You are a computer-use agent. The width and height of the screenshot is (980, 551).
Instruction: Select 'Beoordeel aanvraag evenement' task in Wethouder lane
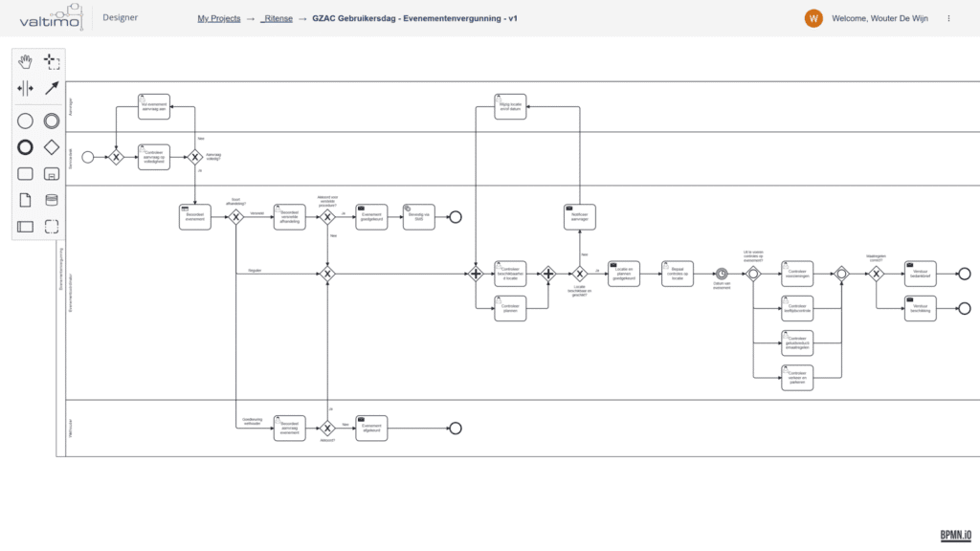point(289,428)
